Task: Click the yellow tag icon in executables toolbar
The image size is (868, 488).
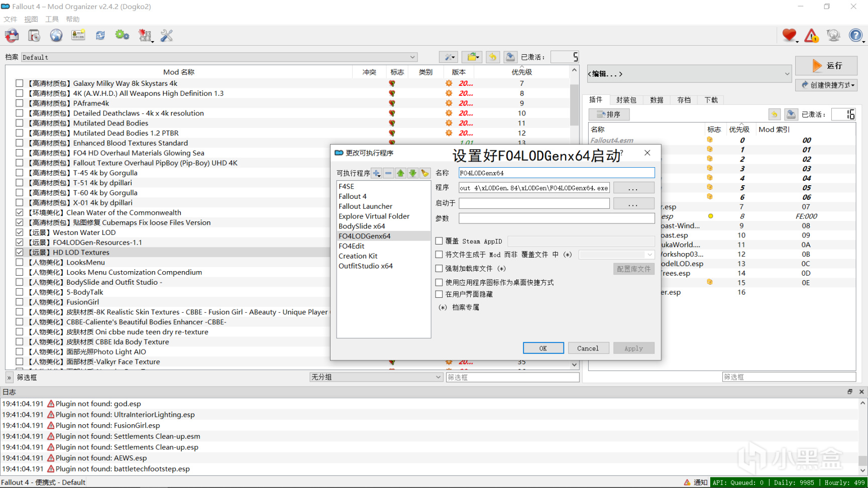Action: click(x=425, y=173)
